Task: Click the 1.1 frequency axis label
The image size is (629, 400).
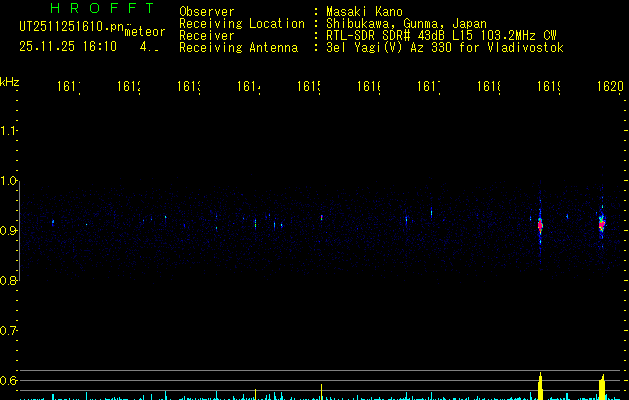Action: click(x=8, y=131)
